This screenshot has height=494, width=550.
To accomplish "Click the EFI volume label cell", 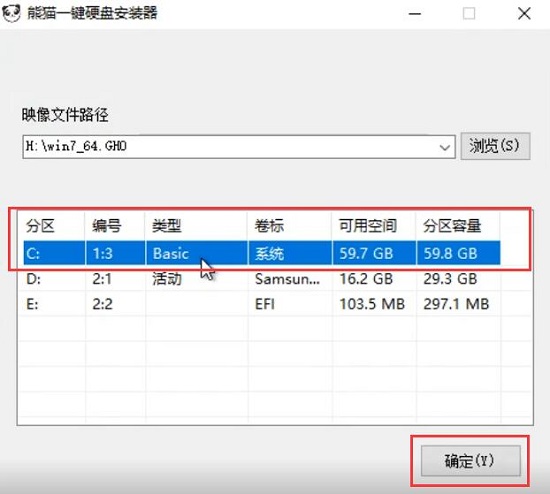I will pyautogui.click(x=290, y=304).
